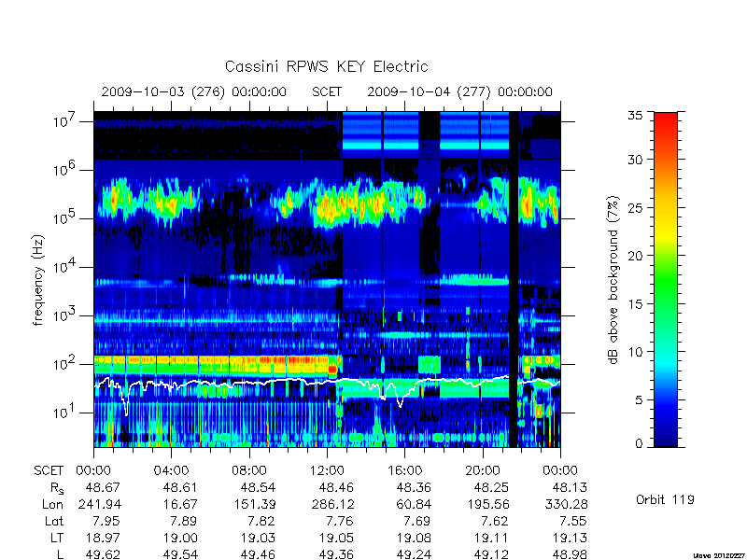Click the '08:00' time axis label
This screenshot has width=747, height=560.
pyautogui.click(x=249, y=471)
